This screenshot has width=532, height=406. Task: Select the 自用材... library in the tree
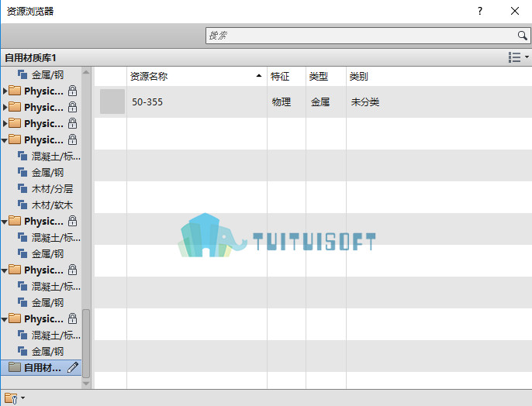pos(41,367)
